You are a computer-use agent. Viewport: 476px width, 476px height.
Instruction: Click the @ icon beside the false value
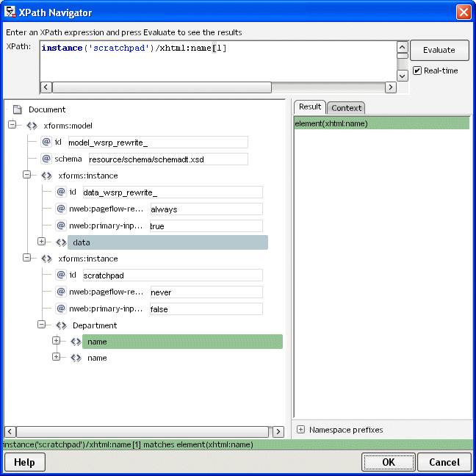click(61, 309)
